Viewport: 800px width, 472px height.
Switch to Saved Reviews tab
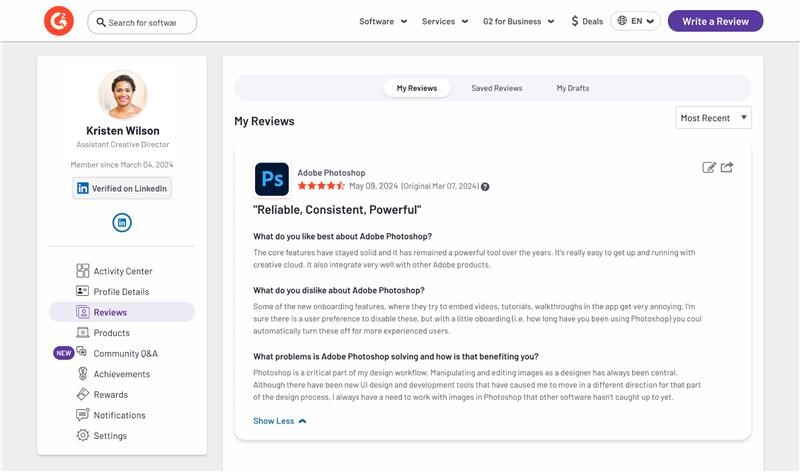497,88
